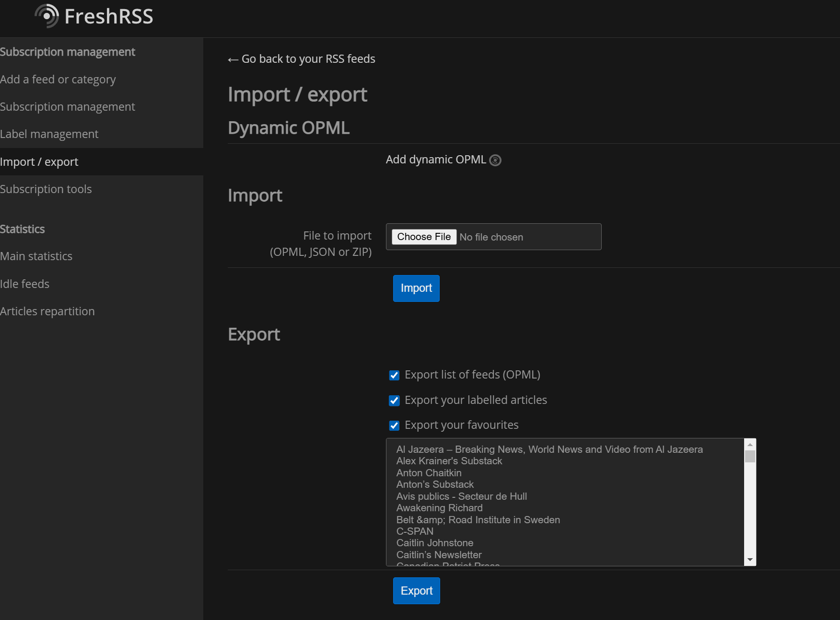Click the Choose File button
This screenshot has width=840, height=620.
[x=424, y=237]
